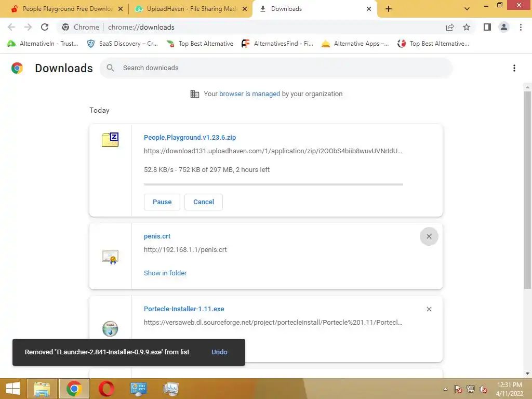Viewport: 532px width, 399px height.
Task: Pause the People.Playground download
Action: (x=162, y=202)
